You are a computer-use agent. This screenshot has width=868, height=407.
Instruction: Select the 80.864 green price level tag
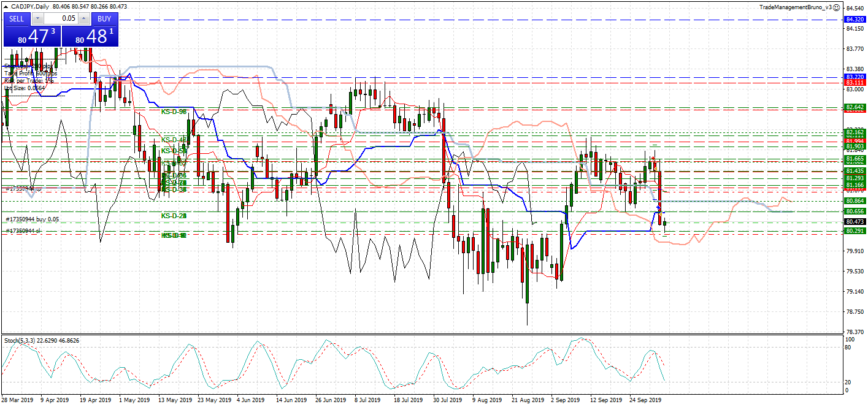[855, 200]
